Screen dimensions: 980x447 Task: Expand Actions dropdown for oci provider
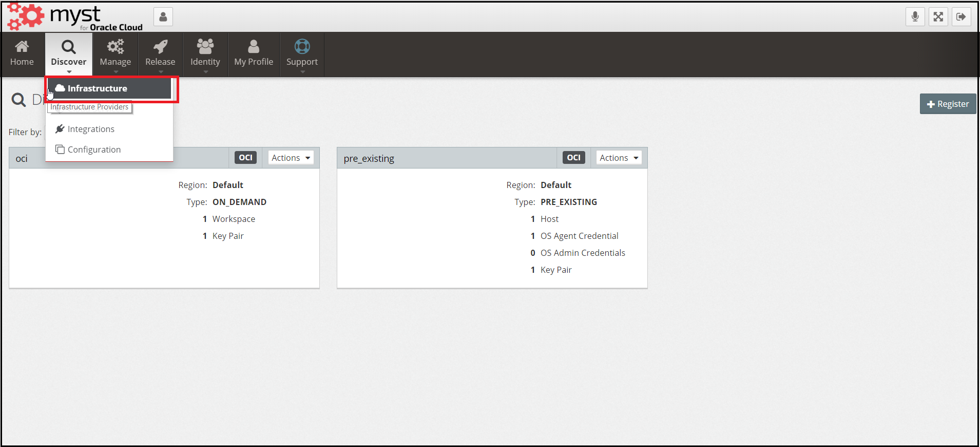point(291,158)
